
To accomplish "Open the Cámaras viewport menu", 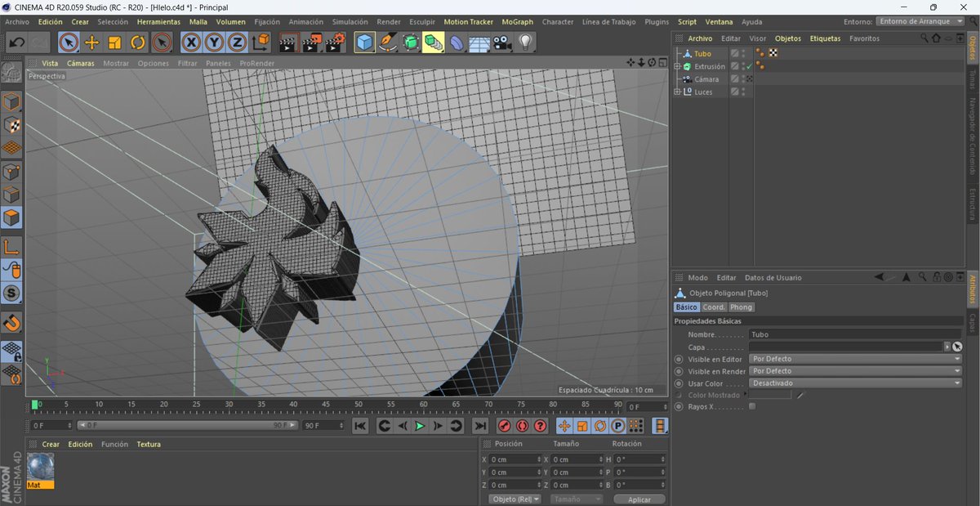I will tap(80, 63).
